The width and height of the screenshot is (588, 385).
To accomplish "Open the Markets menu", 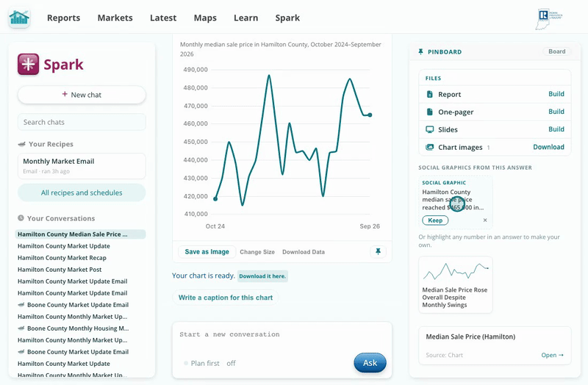I will tap(115, 18).
